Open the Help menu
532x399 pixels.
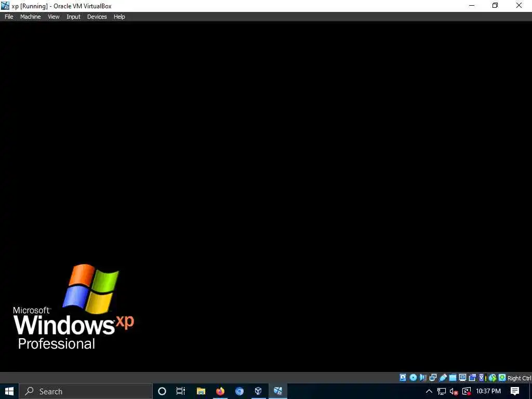tap(119, 17)
